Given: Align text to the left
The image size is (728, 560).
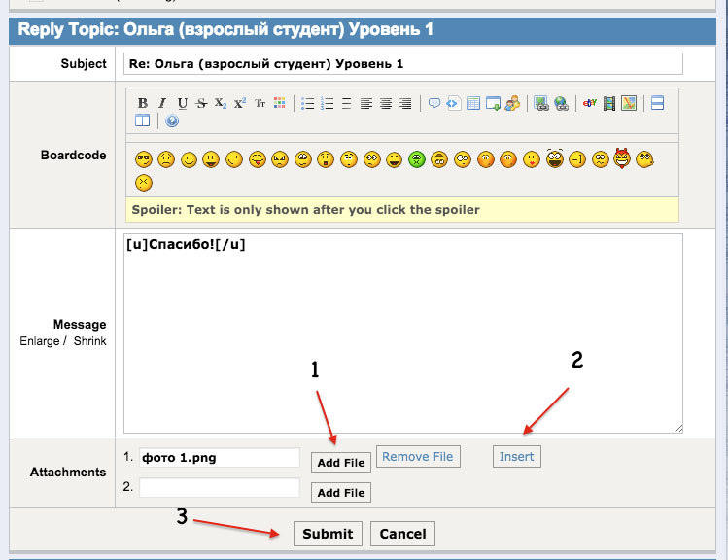Looking at the screenshot, I should (365, 103).
